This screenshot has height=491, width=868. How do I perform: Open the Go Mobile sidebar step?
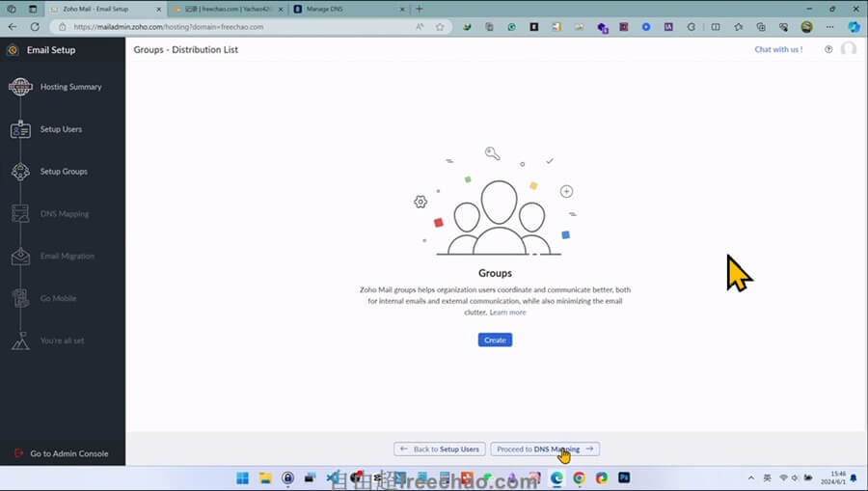pos(58,298)
